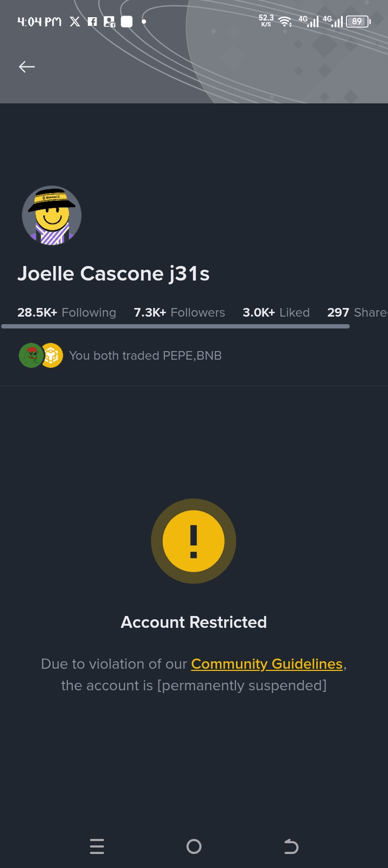Image resolution: width=388 pixels, height=868 pixels.
Task: Tap the back arrow icon
Action: (27, 67)
